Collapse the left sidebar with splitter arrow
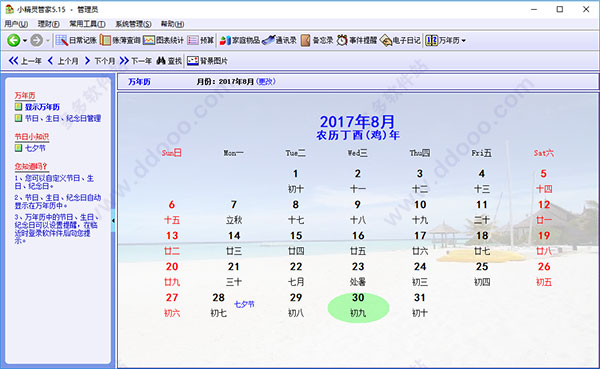Image resolution: width=600 pixels, height=369 pixels. [x=113, y=220]
